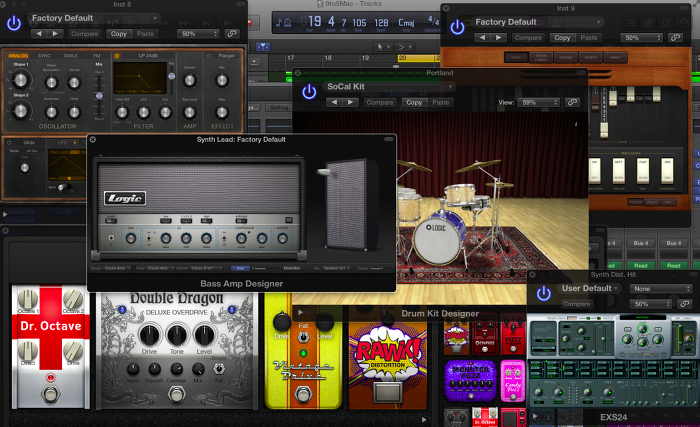Click the RAWK! Distortion pedal footswitch
The height and width of the screenshot is (427, 700).
tap(387, 392)
